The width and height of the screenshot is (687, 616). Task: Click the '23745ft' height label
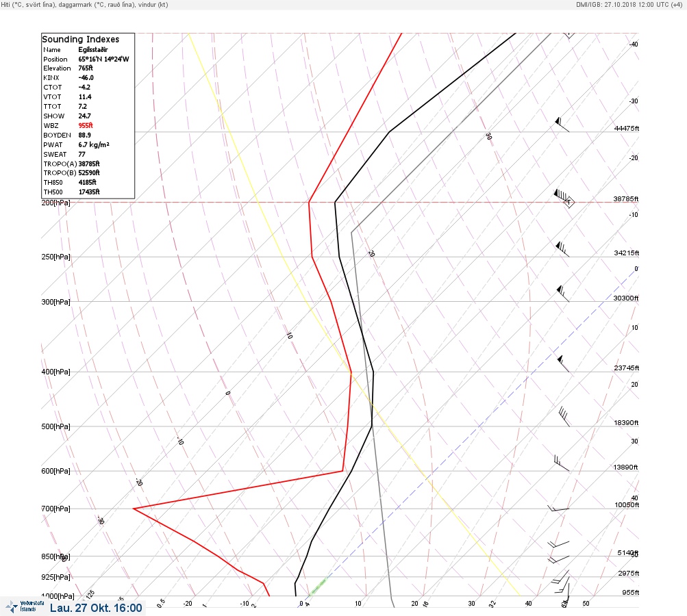click(627, 368)
